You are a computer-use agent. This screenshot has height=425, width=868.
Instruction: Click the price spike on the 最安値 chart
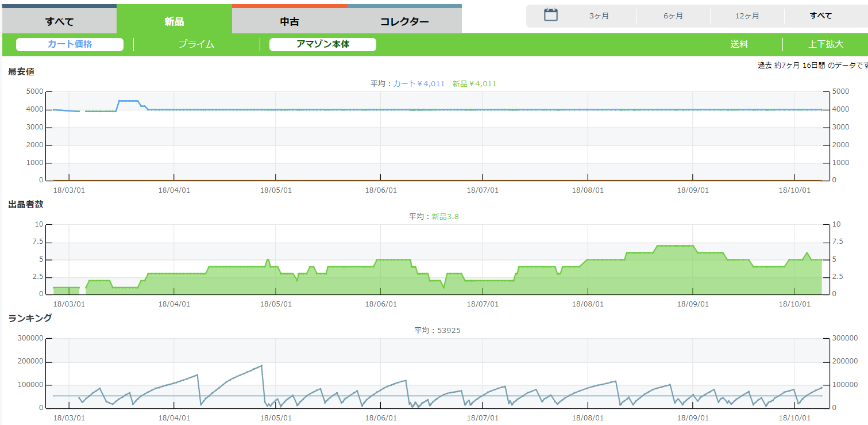[128, 101]
